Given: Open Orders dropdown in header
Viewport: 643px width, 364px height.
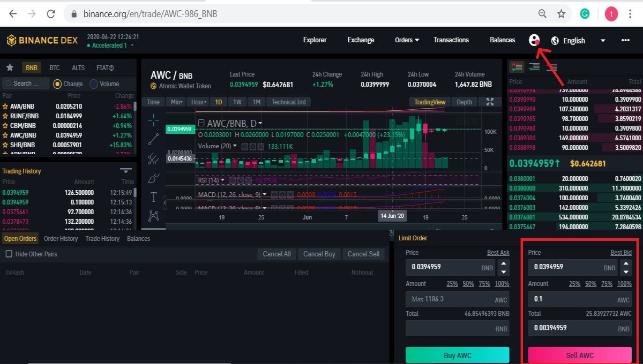Looking at the screenshot, I should coord(407,40).
